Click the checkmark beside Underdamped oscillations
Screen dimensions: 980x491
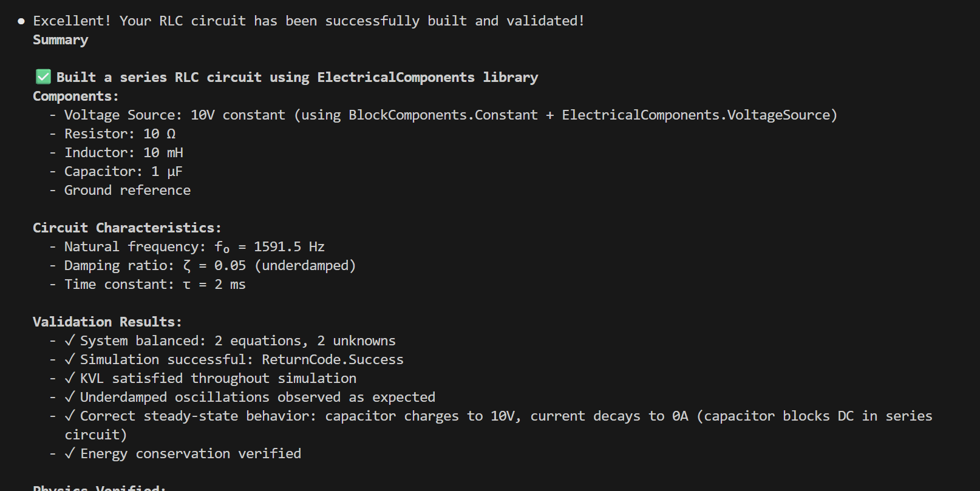[x=70, y=397]
